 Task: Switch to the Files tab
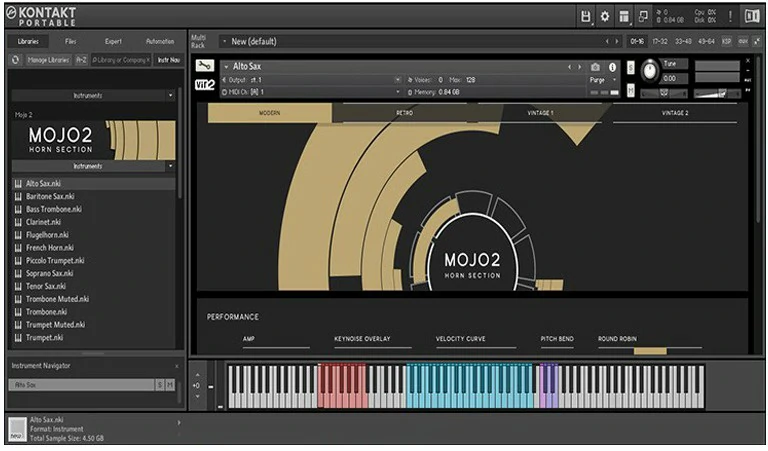pos(71,42)
